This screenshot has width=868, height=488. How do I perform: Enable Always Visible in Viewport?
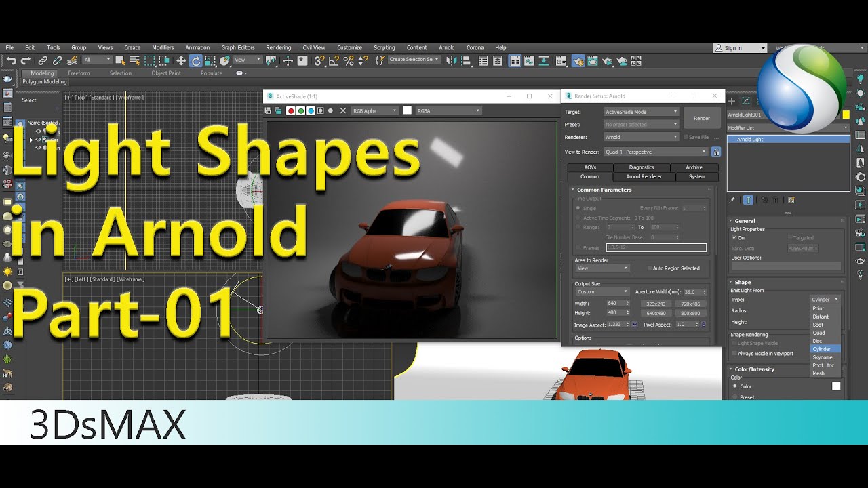[734, 354]
